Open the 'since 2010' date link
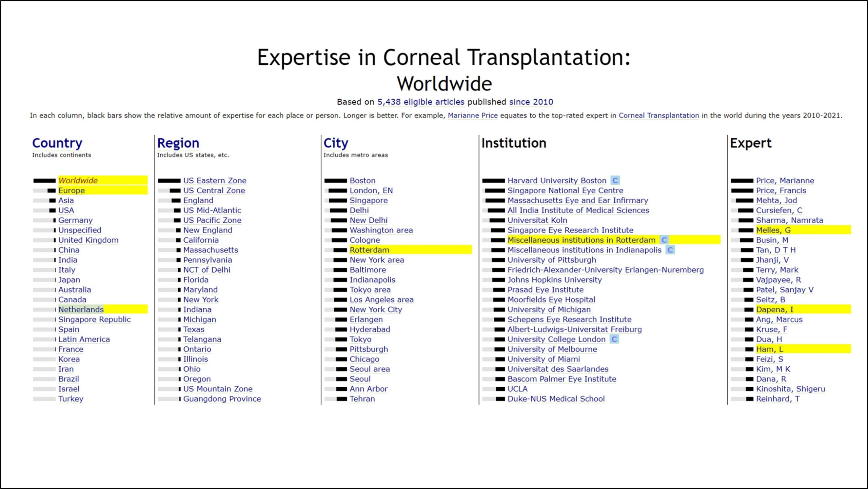Image resolution: width=868 pixels, height=489 pixels. [x=531, y=102]
